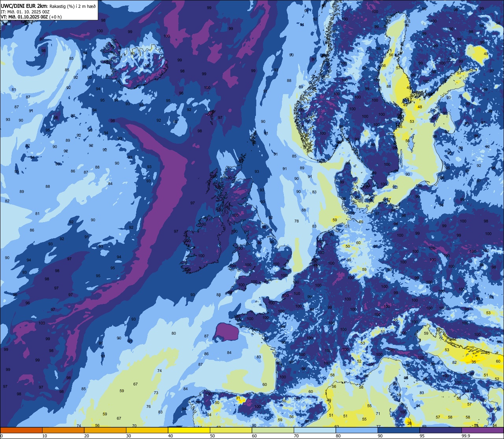The height and width of the screenshot is (439, 504).
Task: Select the '99.9' legend scale label
Action: [466, 436]
